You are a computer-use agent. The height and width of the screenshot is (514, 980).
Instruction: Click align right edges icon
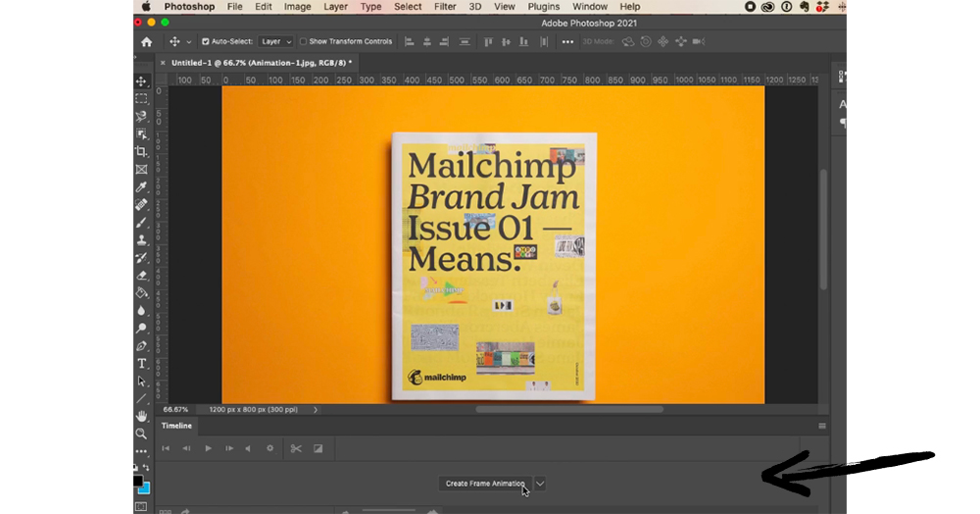(x=444, y=42)
